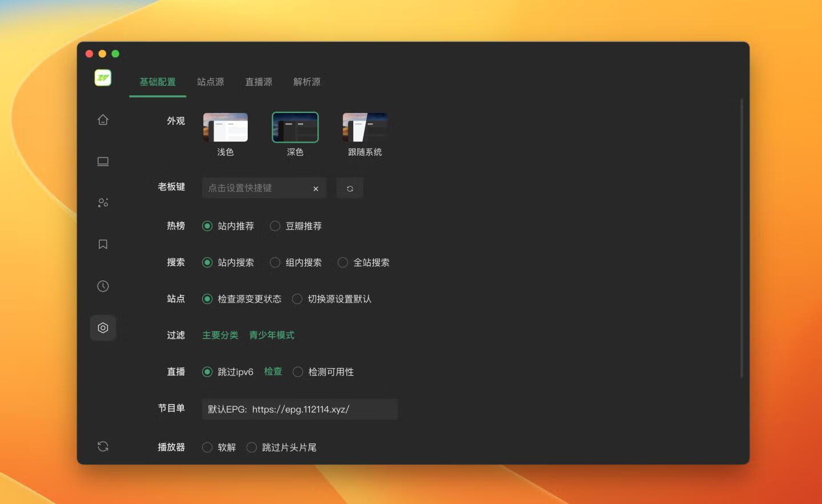Click the ZY app logo icon
Image resolution: width=822 pixels, height=504 pixels.
coord(103,78)
